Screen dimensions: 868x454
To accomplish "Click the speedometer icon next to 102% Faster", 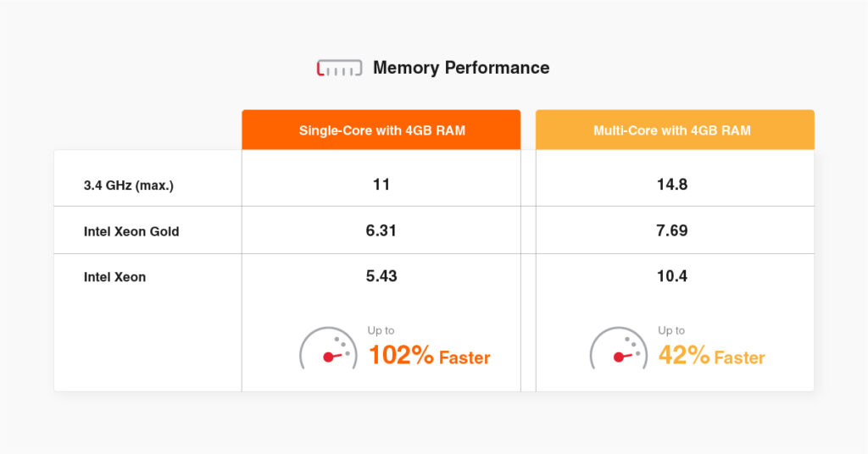I will point(328,348).
